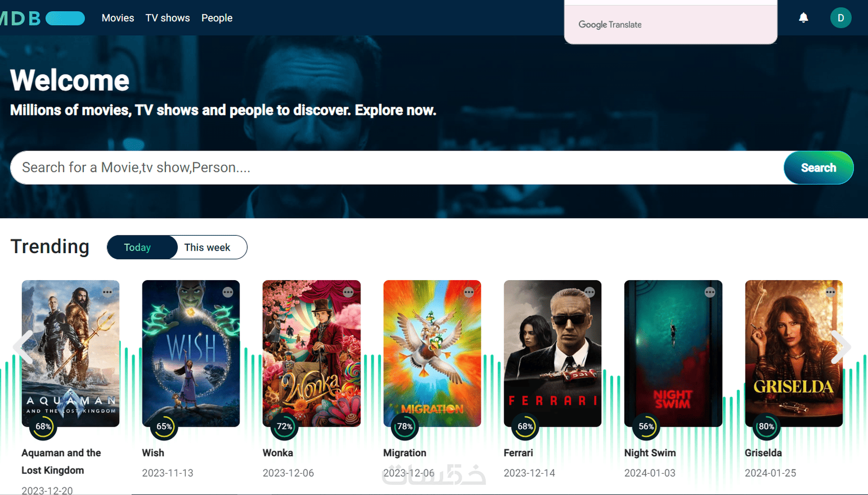Open the Migration title link
868x495 pixels.
(x=404, y=453)
